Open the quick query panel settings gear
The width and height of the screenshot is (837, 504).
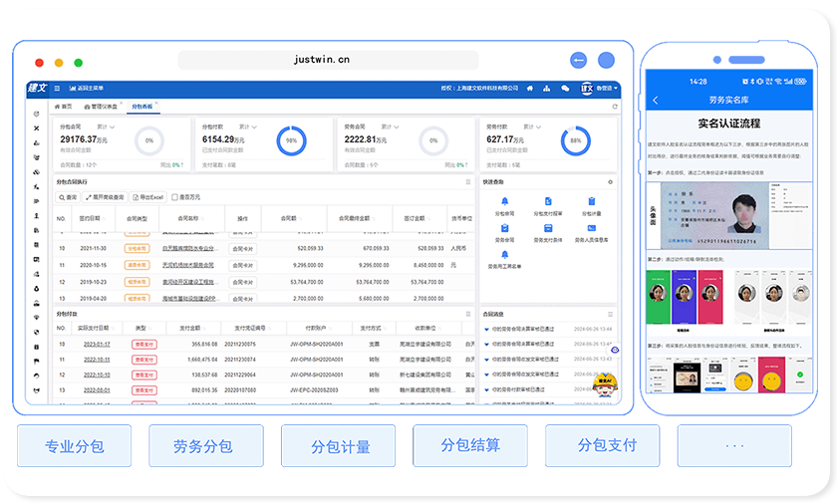611,182
